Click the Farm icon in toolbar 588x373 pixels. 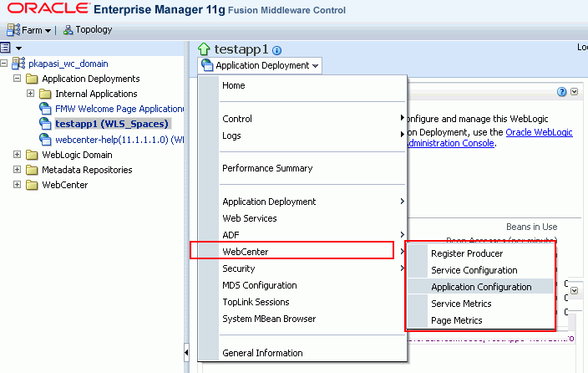click(x=13, y=29)
